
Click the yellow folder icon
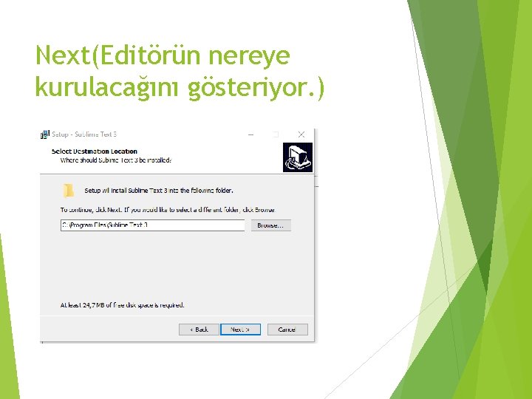tap(68, 191)
